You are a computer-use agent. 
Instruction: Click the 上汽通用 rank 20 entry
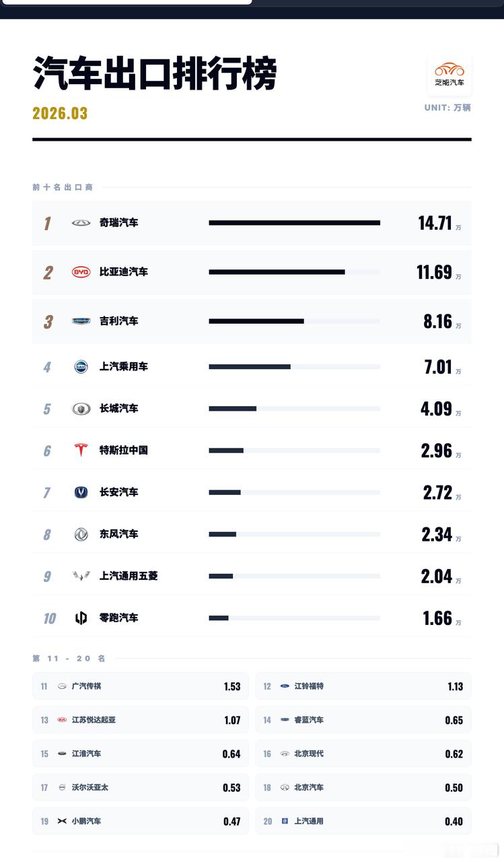pos(363,821)
